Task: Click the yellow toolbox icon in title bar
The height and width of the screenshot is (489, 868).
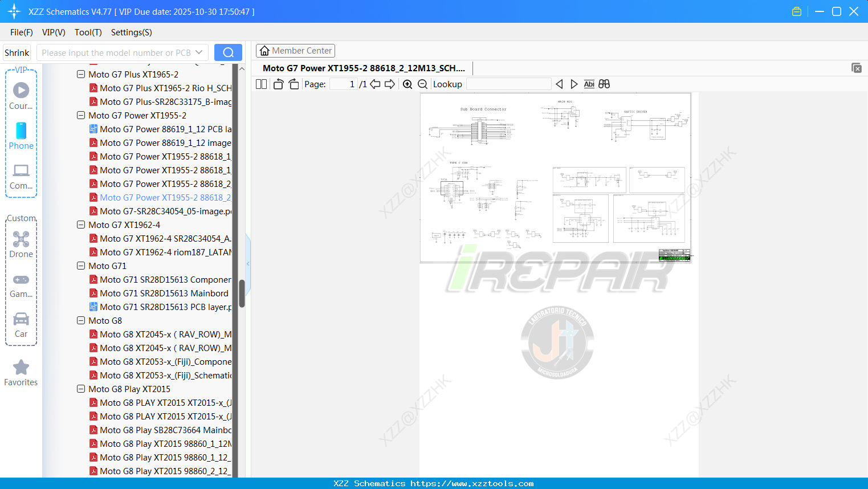Action: point(797,11)
